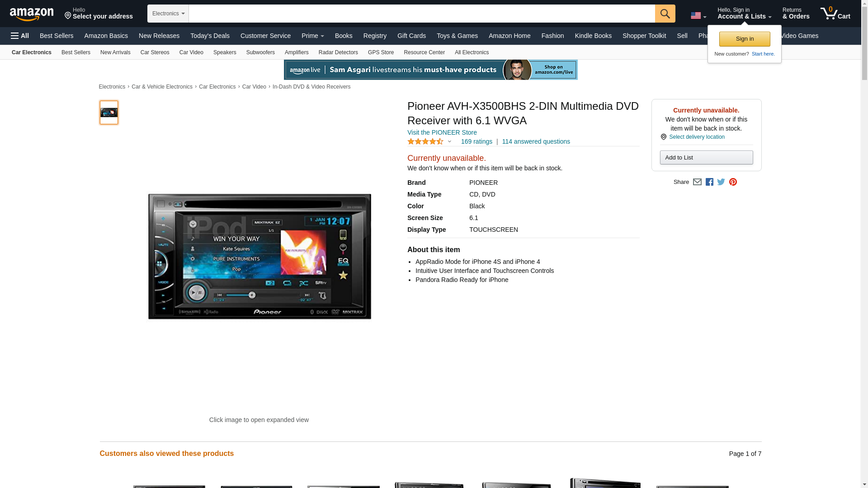Share product on Facebook

point(709,182)
